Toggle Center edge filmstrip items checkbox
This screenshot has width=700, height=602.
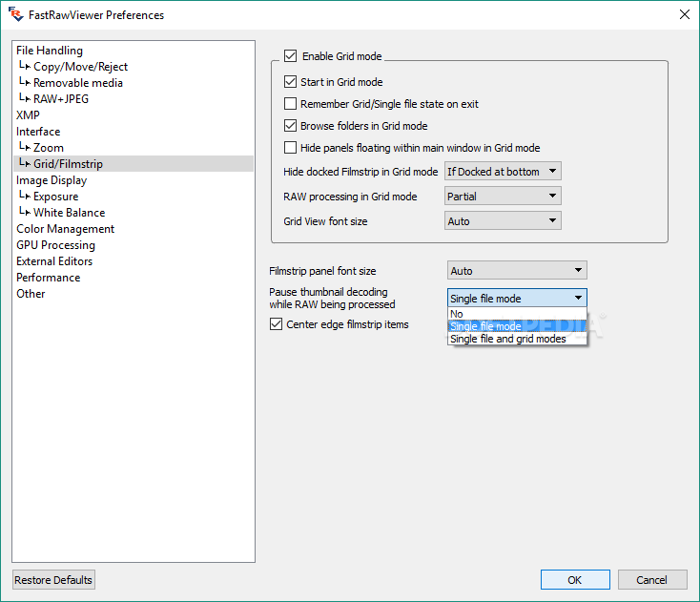point(276,324)
